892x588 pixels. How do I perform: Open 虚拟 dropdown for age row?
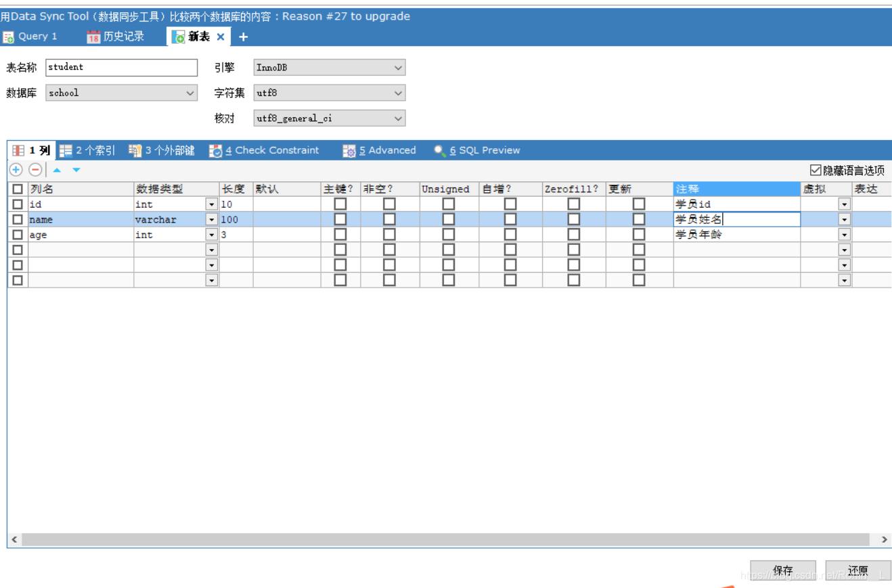(x=844, y=234)
